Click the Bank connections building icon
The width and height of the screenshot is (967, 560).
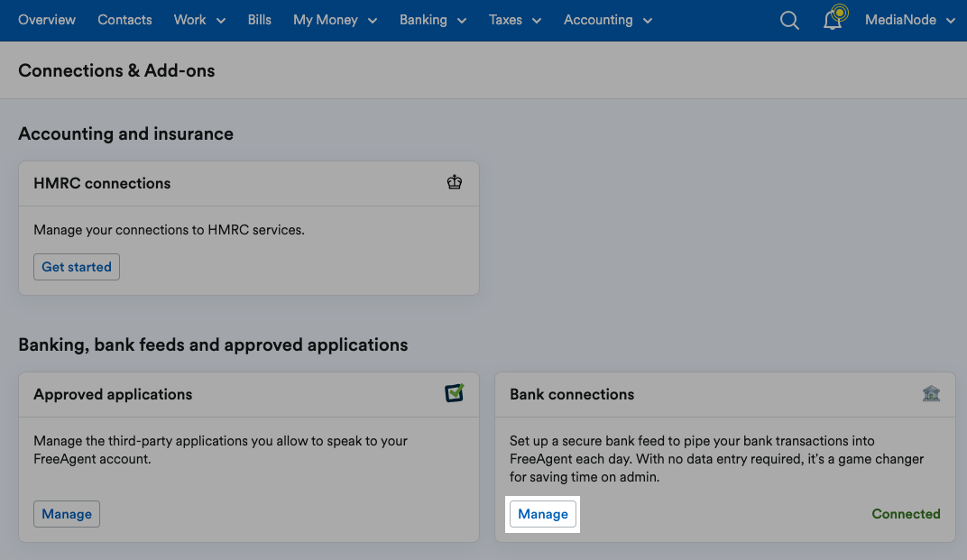pos(931,393)
